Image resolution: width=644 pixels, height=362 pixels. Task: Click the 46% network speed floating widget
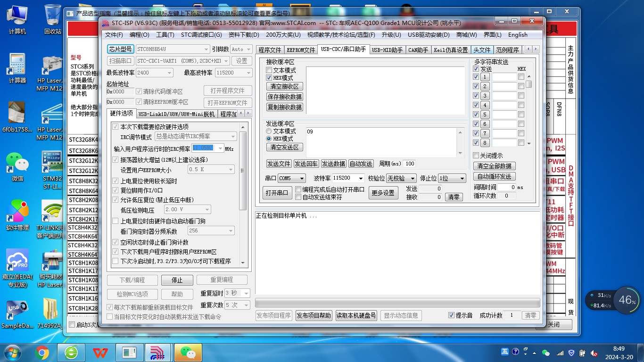[627, 300]
